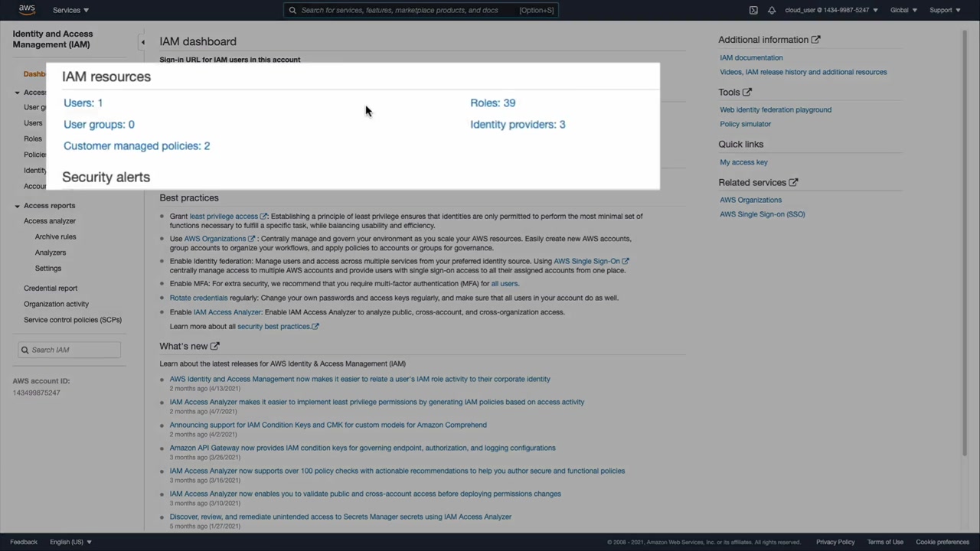
Task: Open the English (US) language dropdown
Action: (70, 542)
